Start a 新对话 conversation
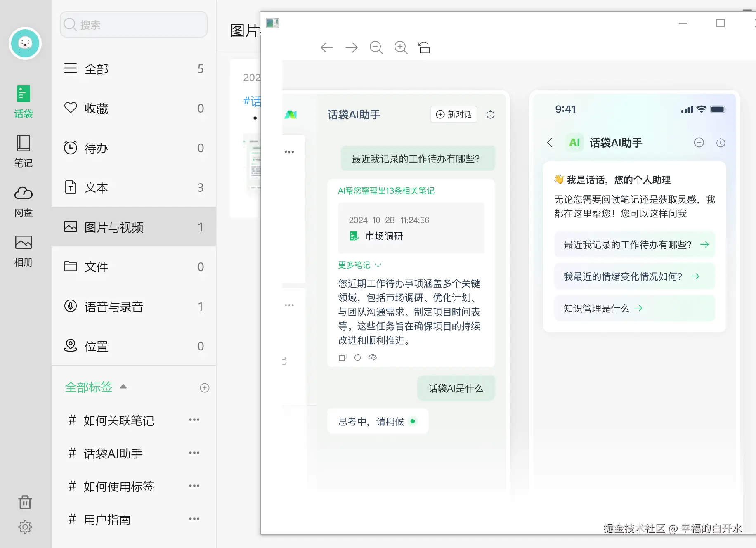This screenshot has height=548, width=756. 453,115
